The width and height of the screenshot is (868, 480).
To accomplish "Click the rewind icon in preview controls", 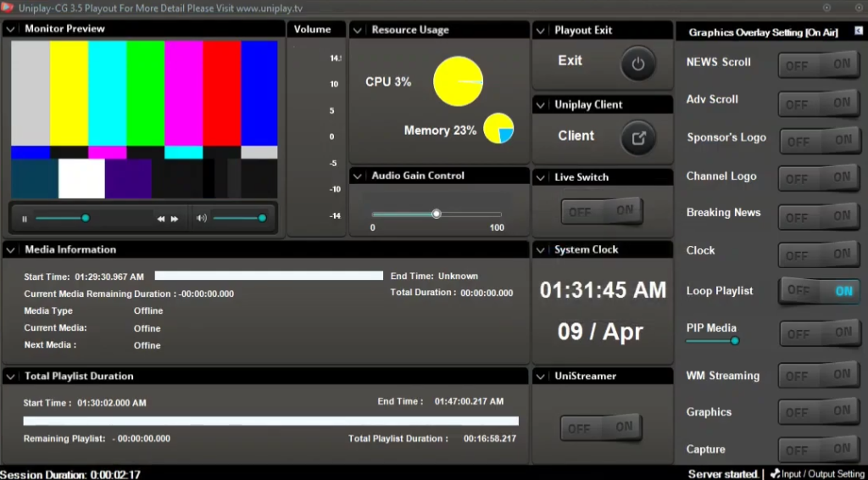I will (x=161, y=219).
